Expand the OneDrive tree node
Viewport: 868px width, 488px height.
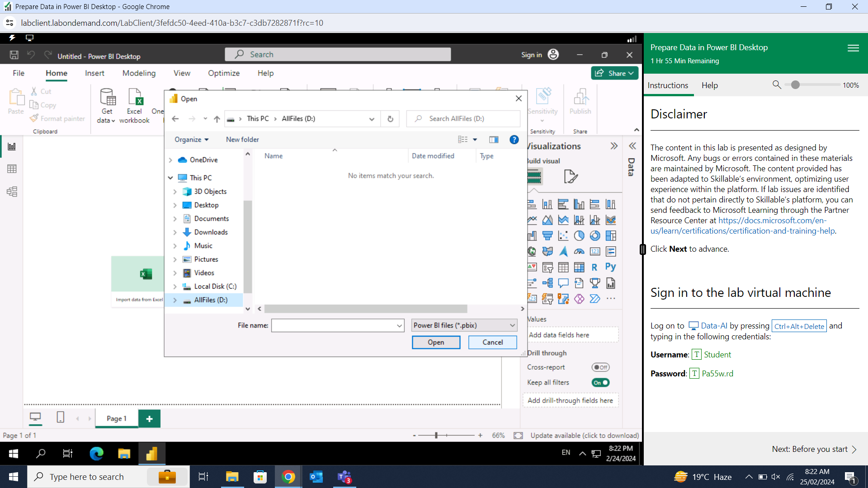click(170, 160)
